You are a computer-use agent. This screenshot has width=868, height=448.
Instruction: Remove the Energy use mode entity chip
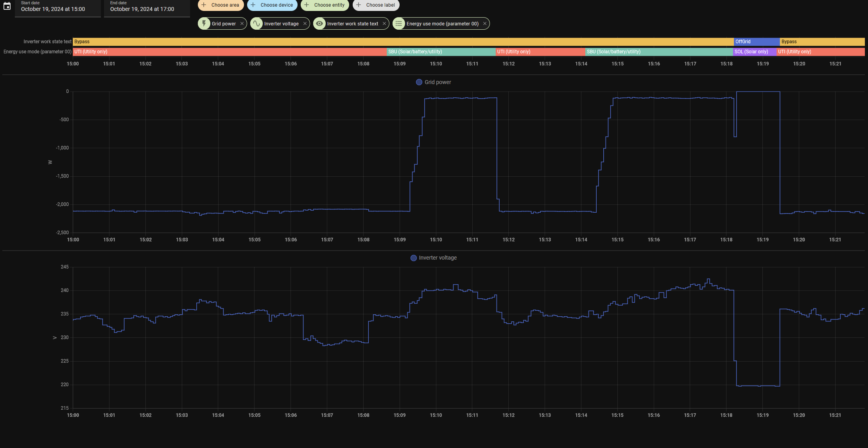485,23
